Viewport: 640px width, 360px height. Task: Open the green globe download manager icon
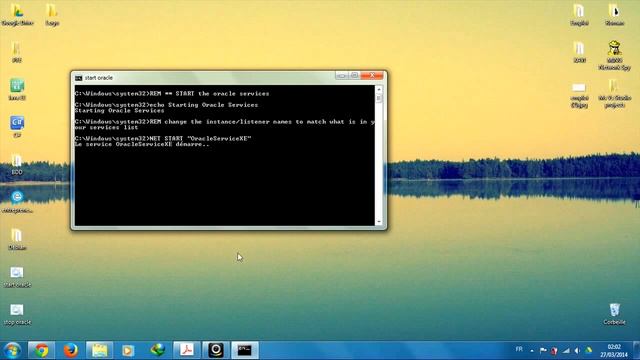point(158,350)
